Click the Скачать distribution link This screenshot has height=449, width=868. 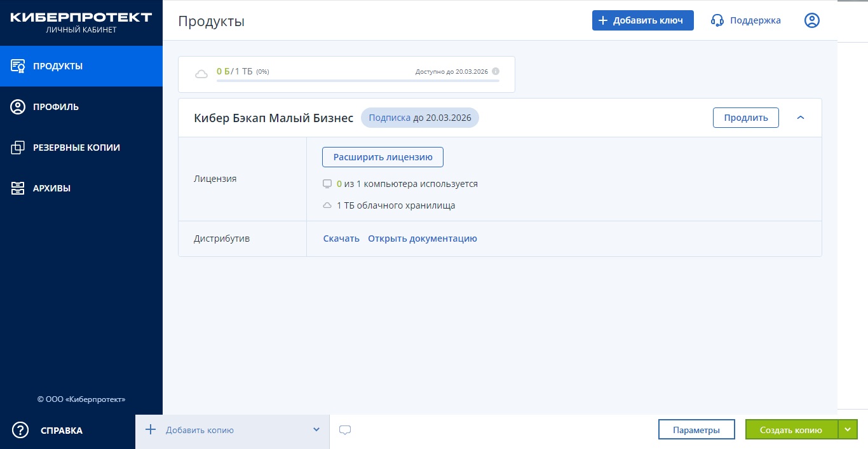click(341, 238)
